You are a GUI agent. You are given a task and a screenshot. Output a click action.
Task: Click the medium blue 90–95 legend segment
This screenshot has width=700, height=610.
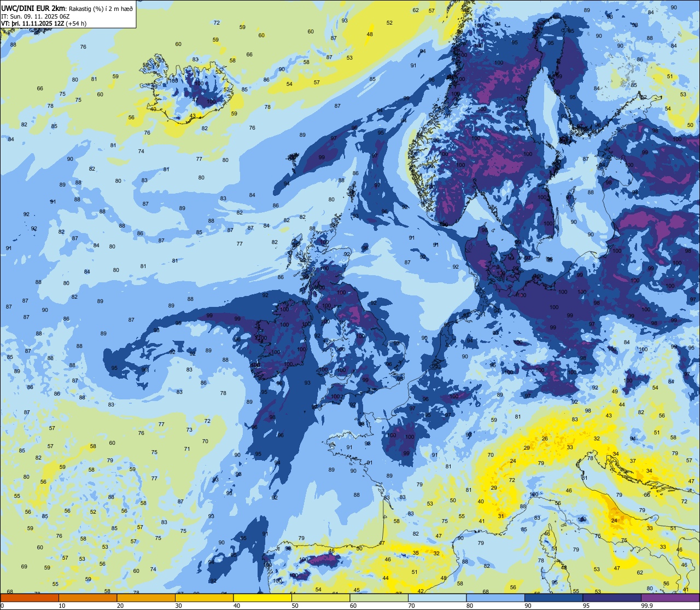click(553, 598)
